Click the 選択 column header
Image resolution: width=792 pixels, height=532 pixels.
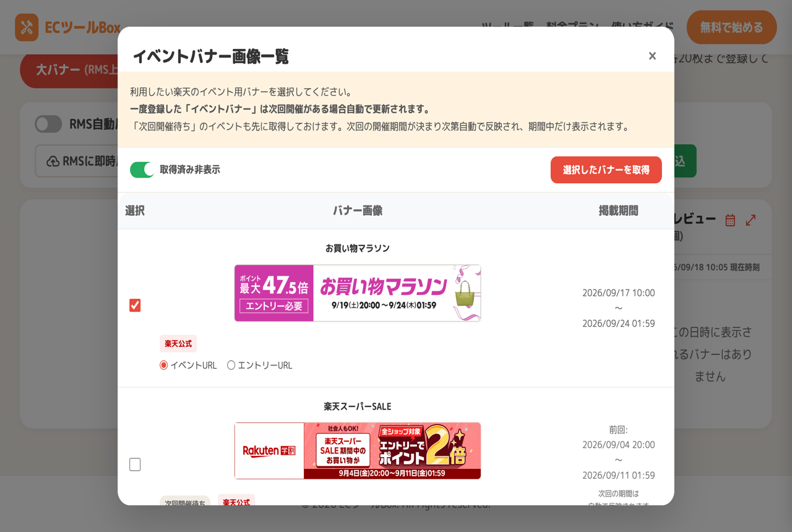(135, 210)
